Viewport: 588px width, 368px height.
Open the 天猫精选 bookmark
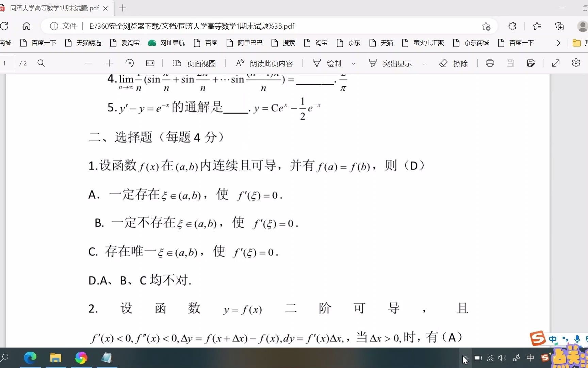point(83,43)
